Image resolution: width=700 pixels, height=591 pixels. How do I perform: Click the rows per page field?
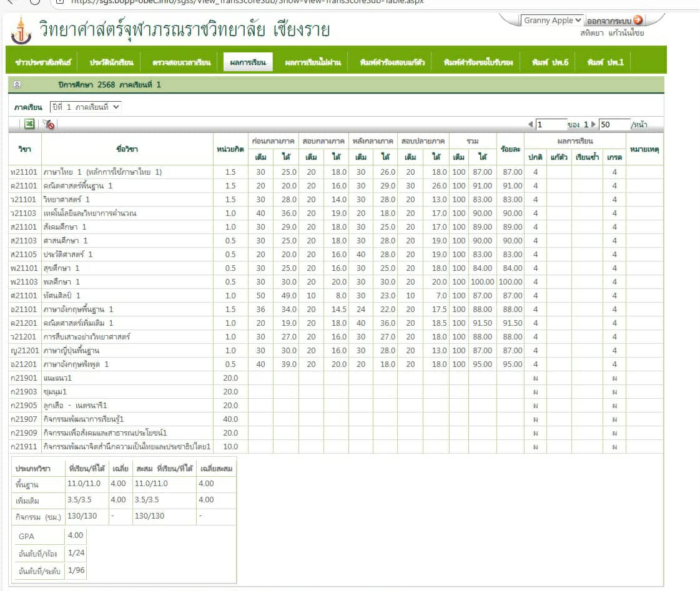(x=613, y=125)
